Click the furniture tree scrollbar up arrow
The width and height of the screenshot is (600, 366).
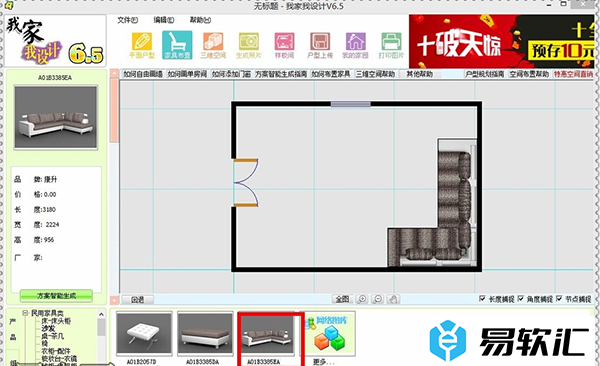point(101,314)
